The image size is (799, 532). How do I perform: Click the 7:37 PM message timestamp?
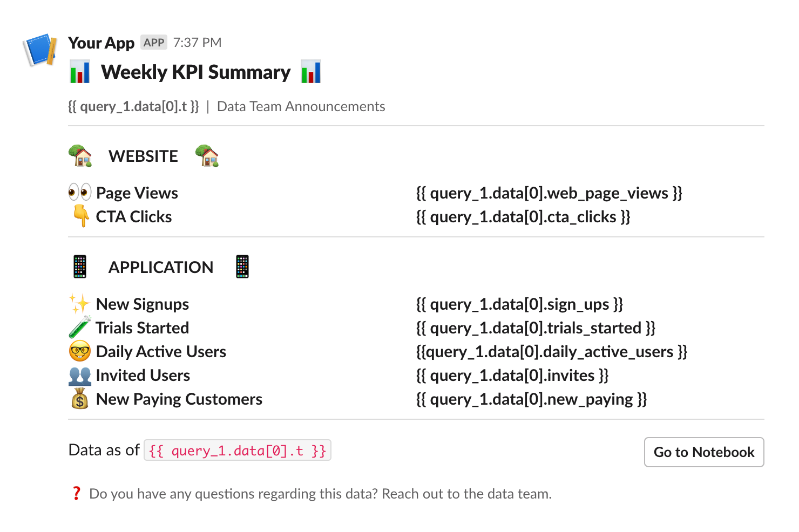[197, 43]
